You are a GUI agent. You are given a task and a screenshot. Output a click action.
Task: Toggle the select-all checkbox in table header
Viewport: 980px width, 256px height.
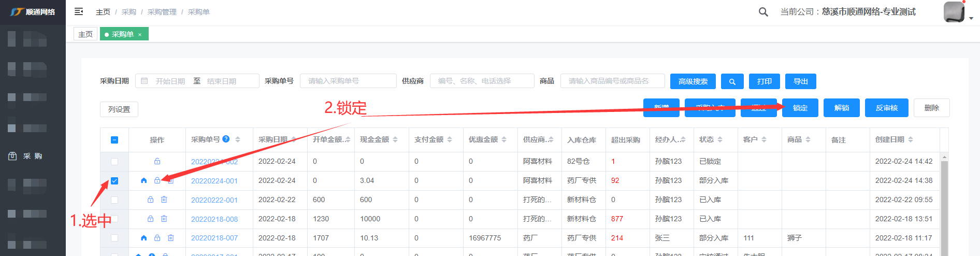point(114,140)
